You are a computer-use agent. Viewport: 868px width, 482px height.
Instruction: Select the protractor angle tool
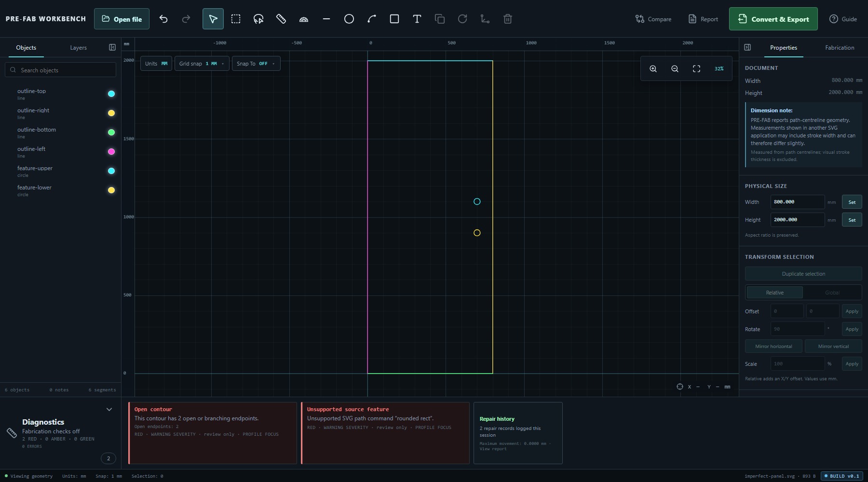(x=304, y=19)
